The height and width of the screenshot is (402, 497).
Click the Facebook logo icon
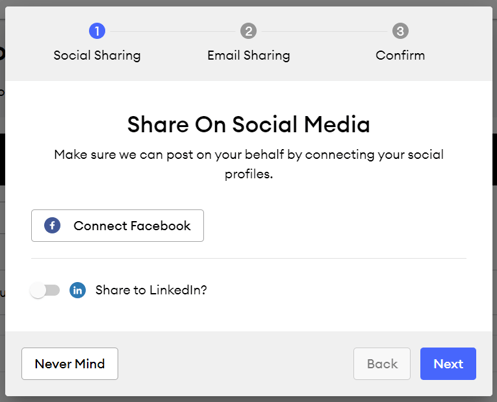(52, 226)
